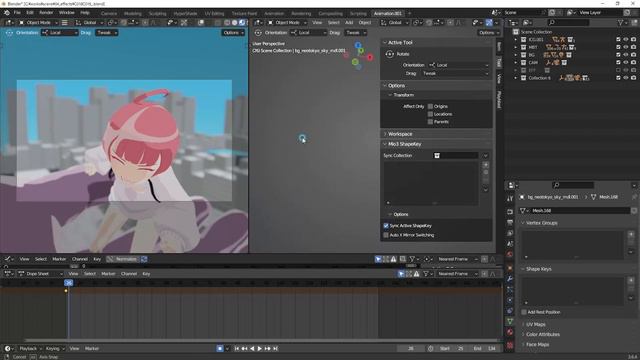
Task: Toggle exclude checkbox for Collection 6
Action: click(618, 78)
